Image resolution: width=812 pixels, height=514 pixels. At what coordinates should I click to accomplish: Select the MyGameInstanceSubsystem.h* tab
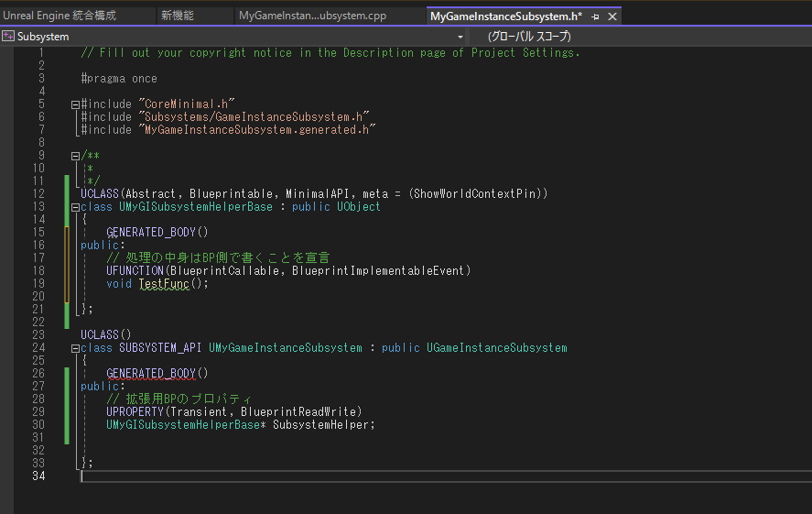pos(506,16)
